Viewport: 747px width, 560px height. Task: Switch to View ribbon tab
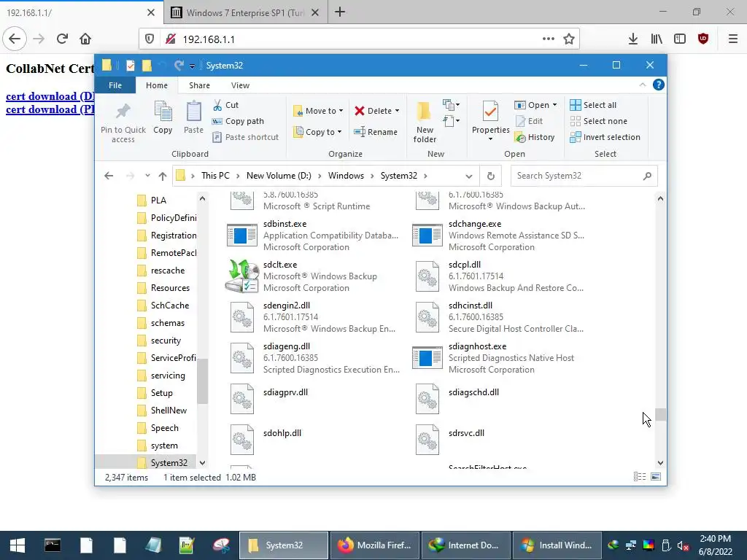click(x=240, y=85)
